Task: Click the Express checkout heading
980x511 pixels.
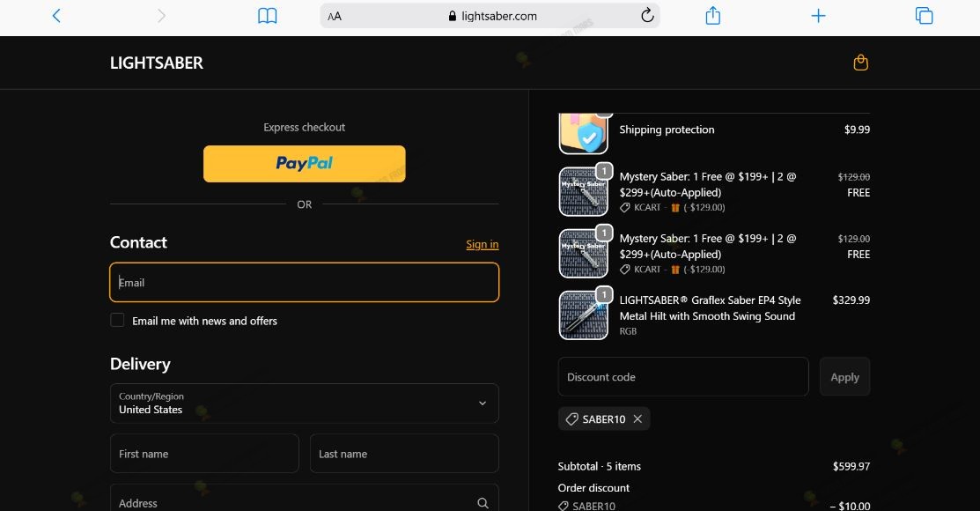Action: [305, 128]
